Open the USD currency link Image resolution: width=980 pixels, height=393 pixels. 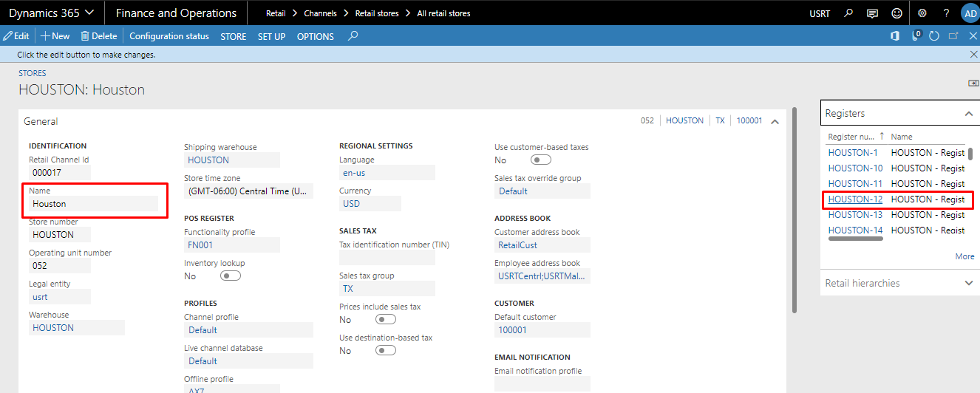[x=352, y=203]
